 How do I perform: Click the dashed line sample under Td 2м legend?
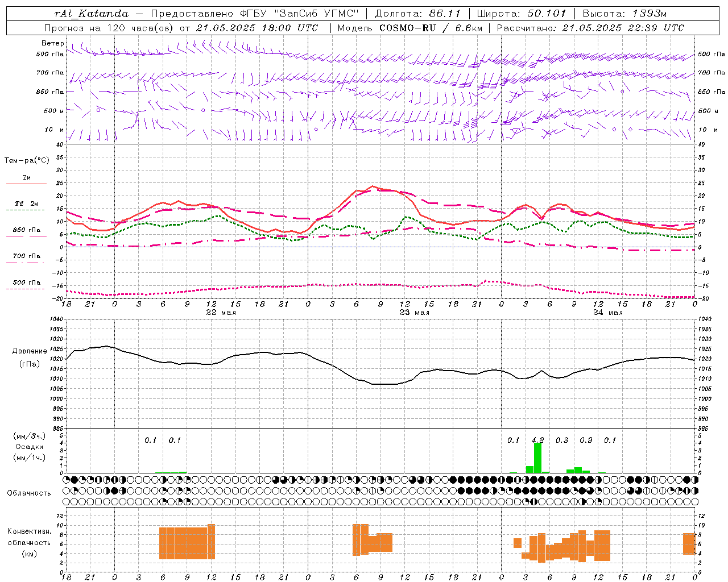(x=25, y=210)
